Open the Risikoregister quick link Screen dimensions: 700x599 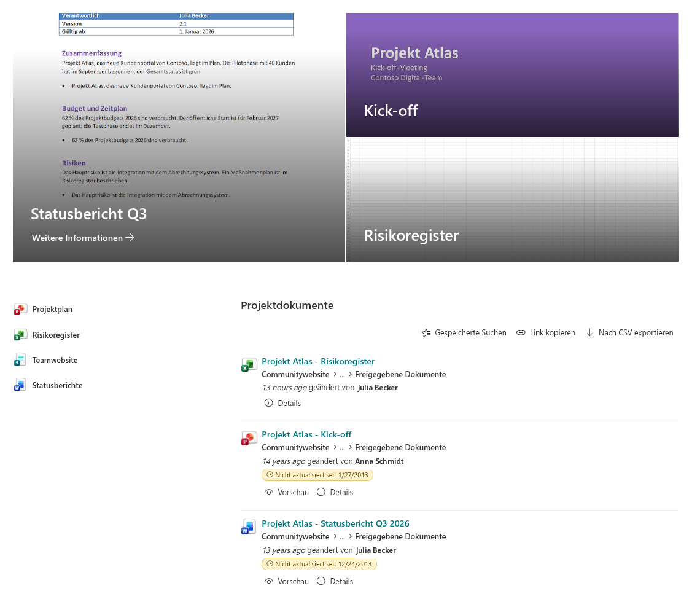[x=56, y=335]
